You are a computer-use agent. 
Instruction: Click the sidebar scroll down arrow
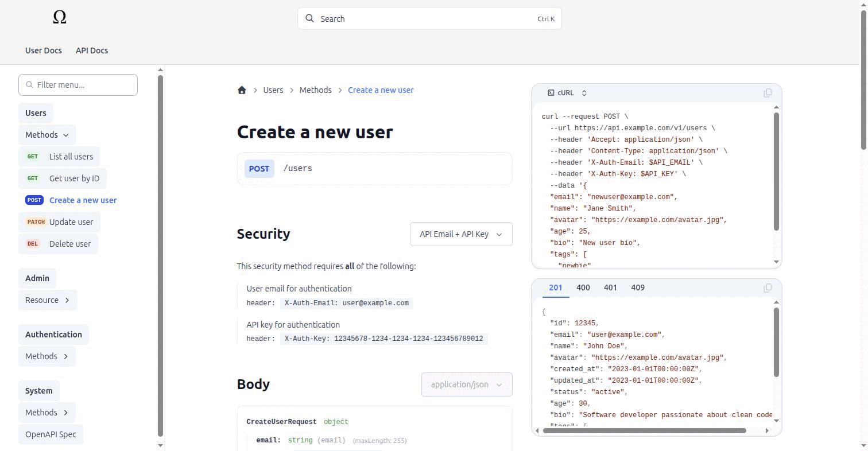click(x=160, y=445)
